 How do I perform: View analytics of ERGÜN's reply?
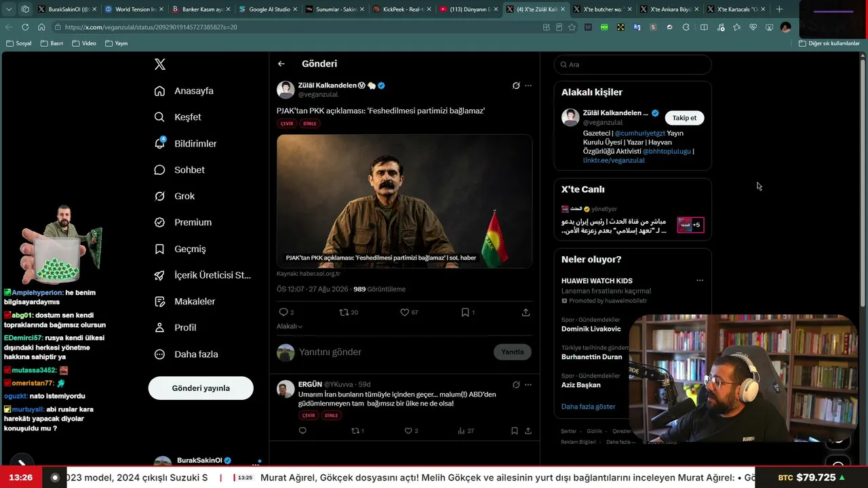tap(461, 430)
